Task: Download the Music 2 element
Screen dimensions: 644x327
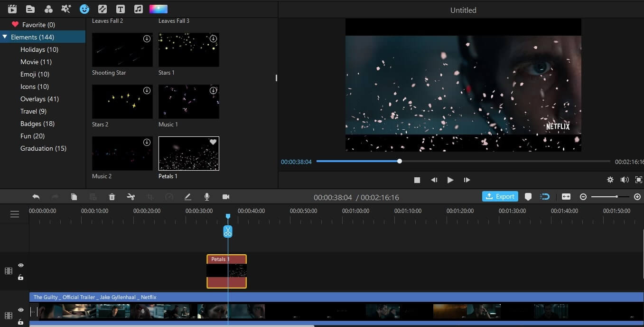Action: pyautogui.click(x=147, y=142)
